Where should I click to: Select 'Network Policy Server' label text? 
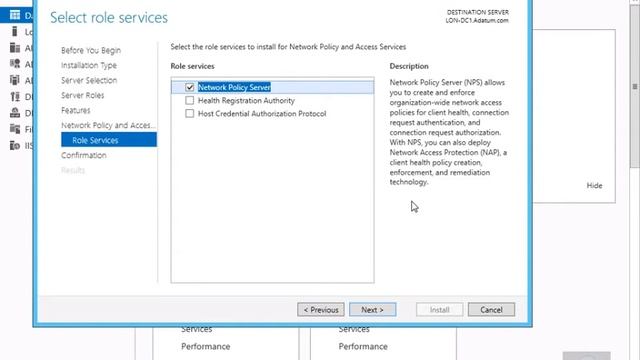click(234, 87)
